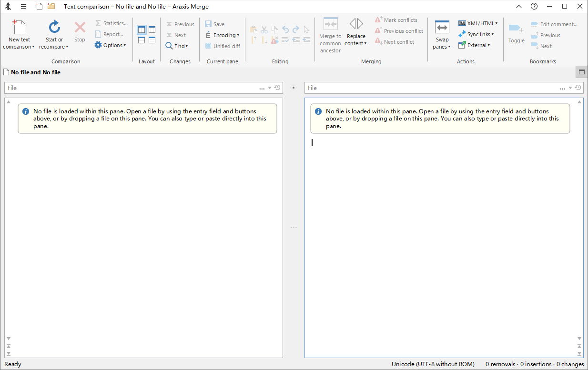This screenshot has width=588, height=370.
Task: Click the increase indent icon
Action: [x=306, y=40]
